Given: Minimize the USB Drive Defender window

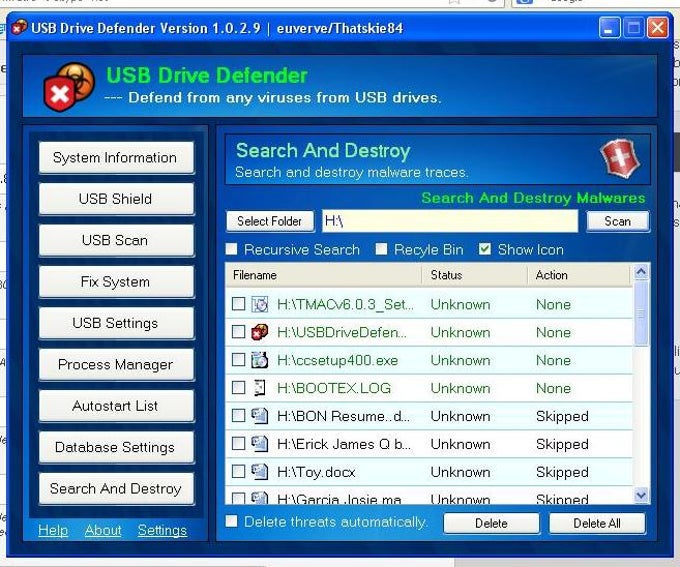Looking at the screenshot, I should (x=609, y=28).
